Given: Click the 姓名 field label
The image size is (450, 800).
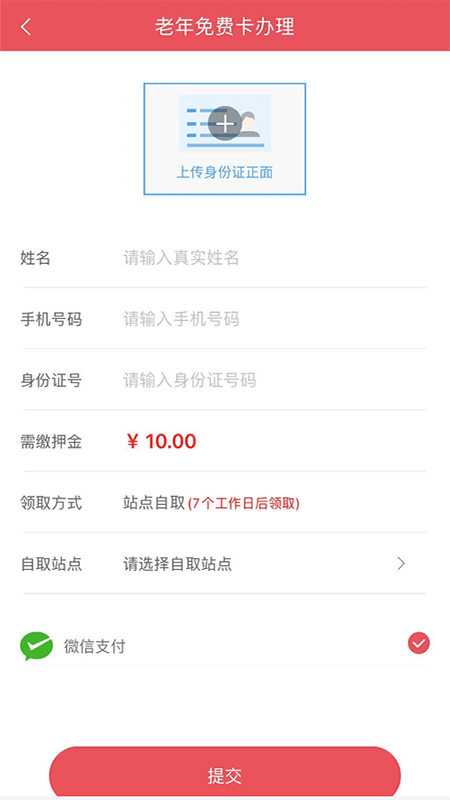Looking at the screenshot, I should [x=36, y=258].
